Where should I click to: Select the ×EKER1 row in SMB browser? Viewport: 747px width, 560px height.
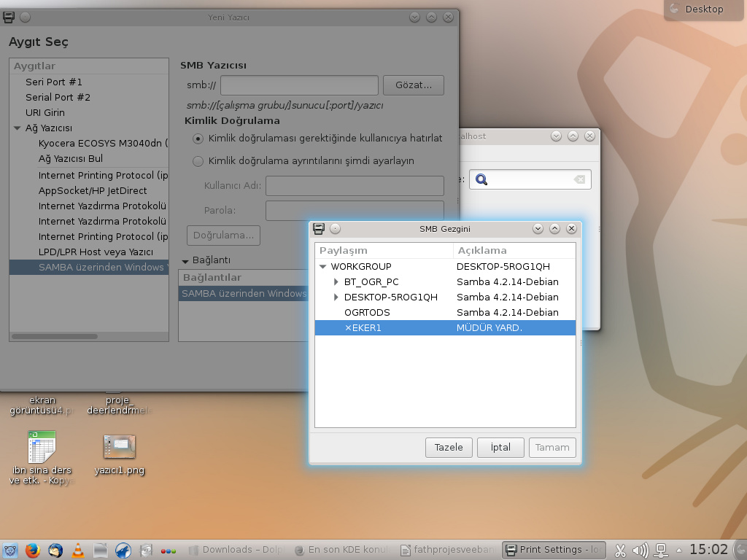[x=445, y=327]
